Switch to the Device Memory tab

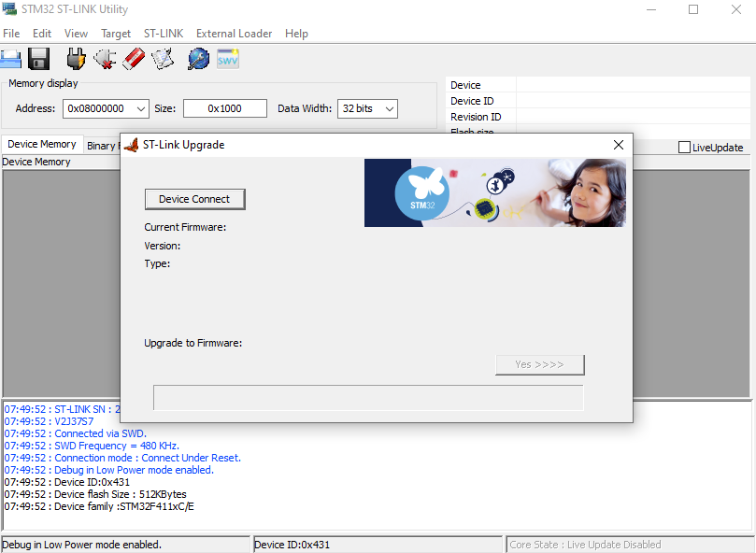pos(42,144)
